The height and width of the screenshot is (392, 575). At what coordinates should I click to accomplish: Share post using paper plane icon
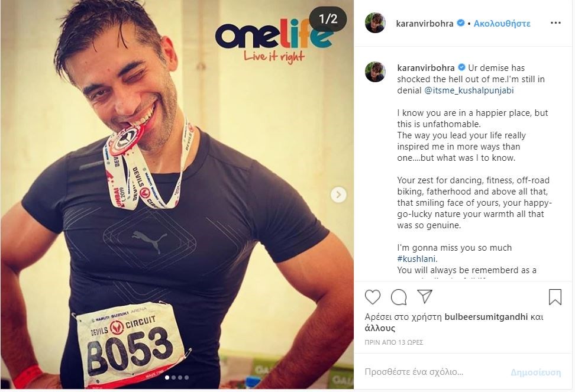pyautogui.click(x=425, y=296)
